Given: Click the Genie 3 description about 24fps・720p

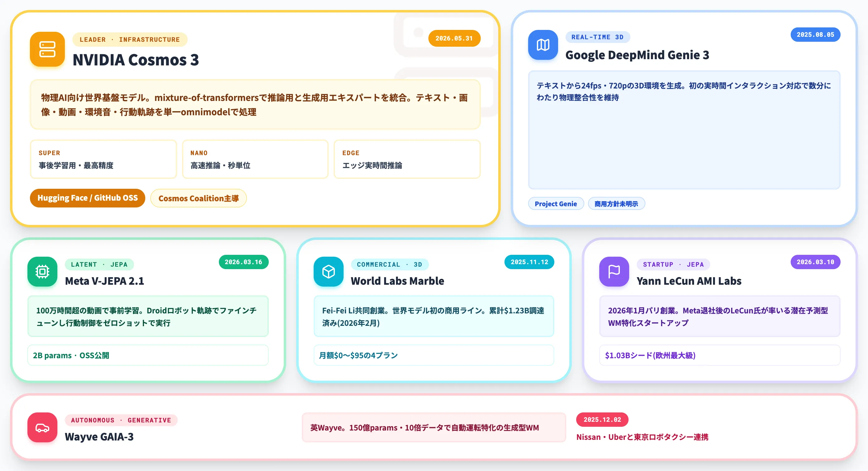Looking at the screenshot, I should pos(684,130).
